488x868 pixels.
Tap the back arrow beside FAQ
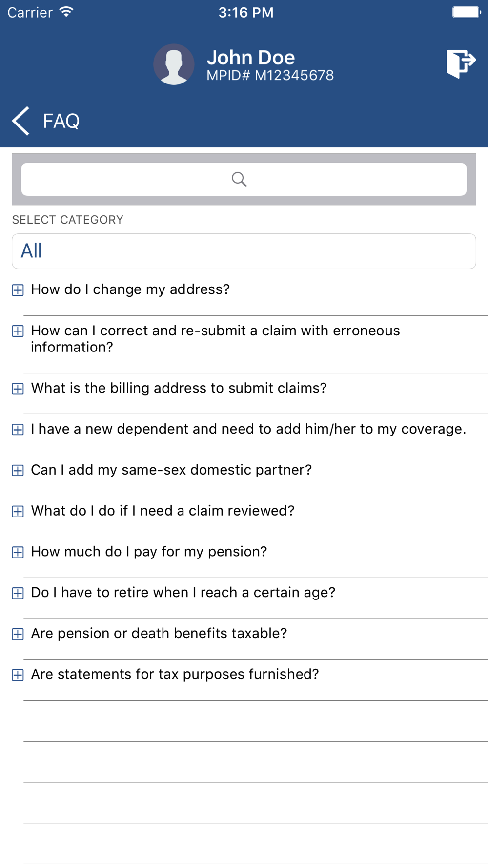20,121
